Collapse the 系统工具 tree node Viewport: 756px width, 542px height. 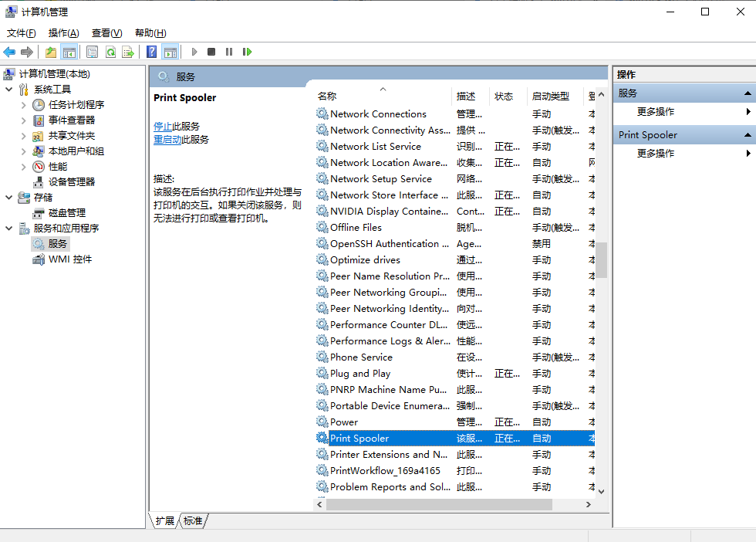[8, 89]
